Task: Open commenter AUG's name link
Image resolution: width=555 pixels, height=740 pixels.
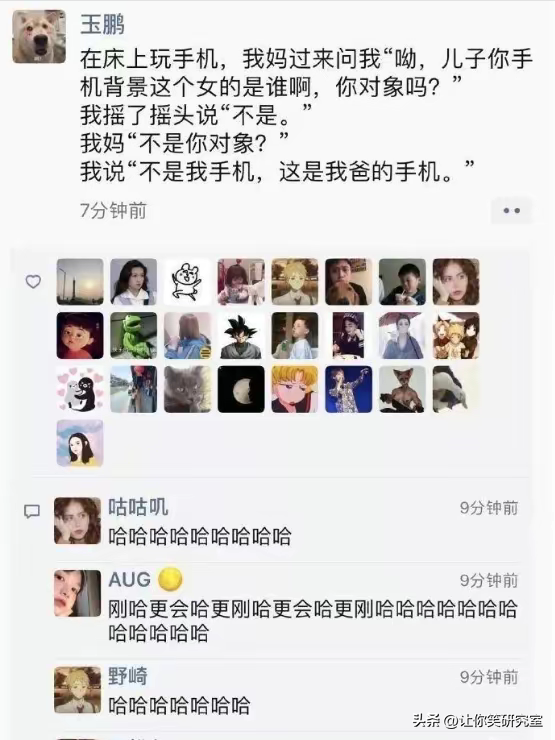Action: [x=130, y=579]
